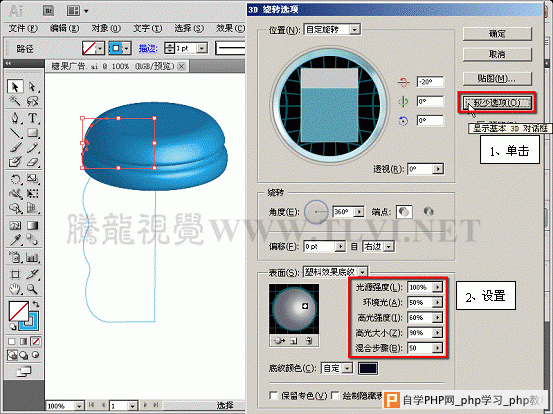Select the Eyedropper tool
This screenshot has height=414, width=553.
[x=15, y=240]
